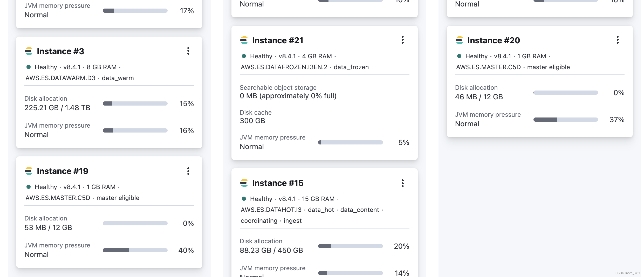The image size is (644, 277).
Task: Click AWS.ES.MASTER.C5D on Instance #19
Action: click(x=58, y=198)
